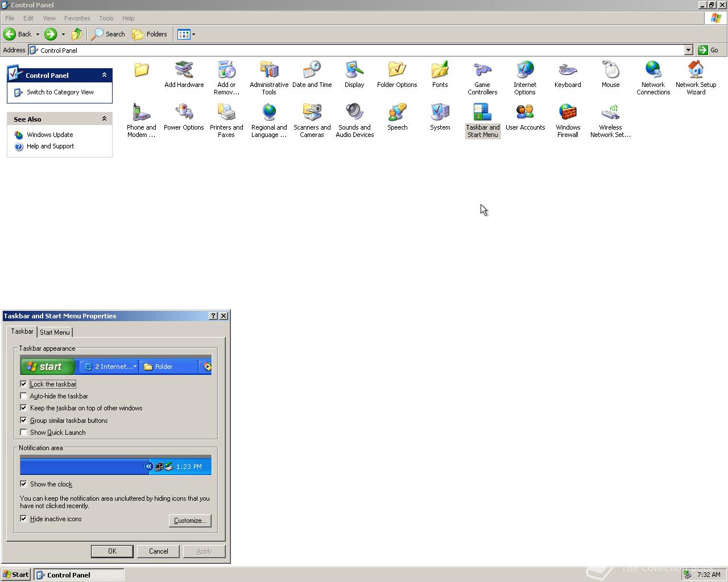728x582 pixels.
Task: Open the Edit menu
Action: tap(28, 18)
